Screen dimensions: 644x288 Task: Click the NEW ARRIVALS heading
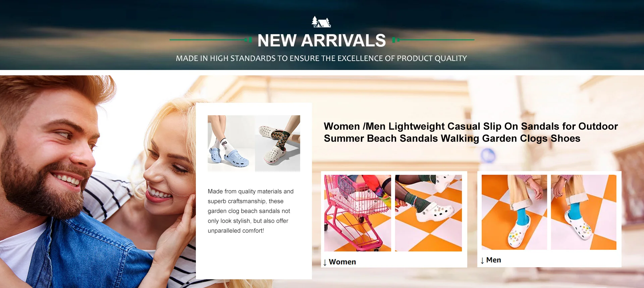322,41
